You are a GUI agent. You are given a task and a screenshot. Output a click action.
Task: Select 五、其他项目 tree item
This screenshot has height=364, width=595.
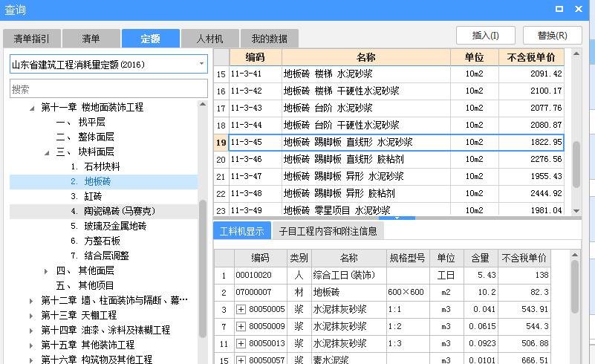coord(85,285)
